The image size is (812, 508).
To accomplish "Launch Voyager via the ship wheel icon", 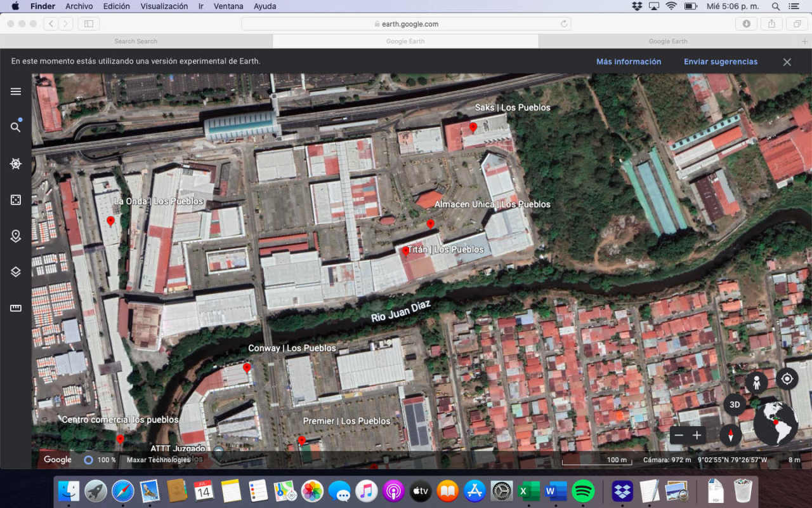I will point(15,163).
